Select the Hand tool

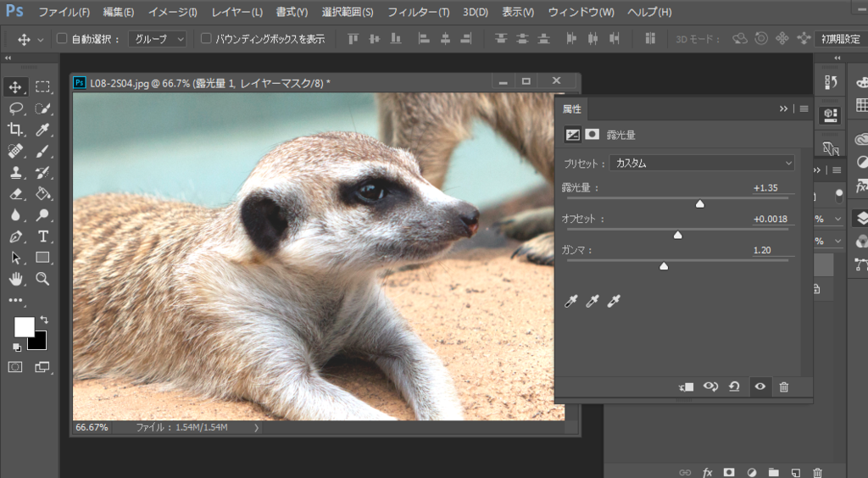(x=15, y=279)
